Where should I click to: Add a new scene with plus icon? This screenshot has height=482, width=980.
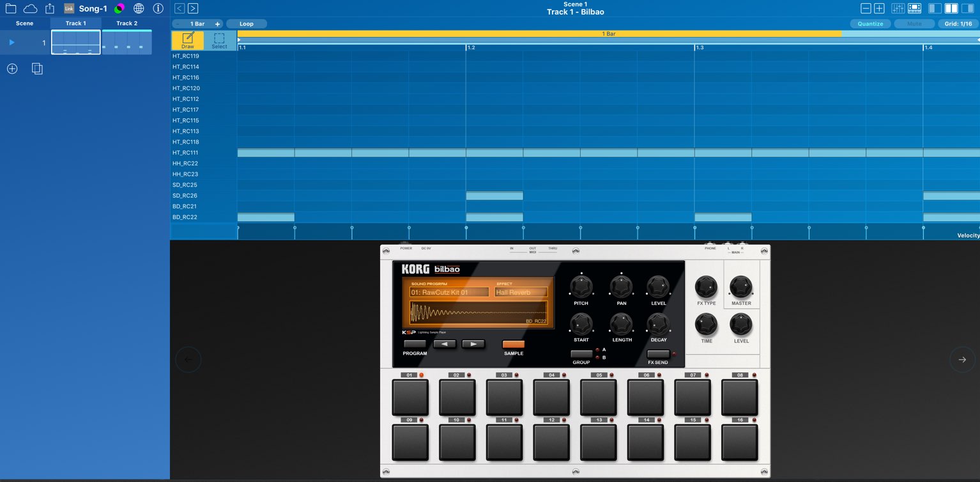(x=12, y=68)
